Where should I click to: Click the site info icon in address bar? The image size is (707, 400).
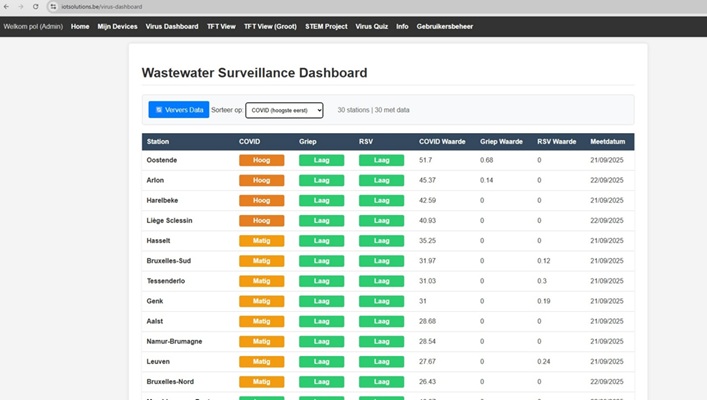tap(53, 7)
